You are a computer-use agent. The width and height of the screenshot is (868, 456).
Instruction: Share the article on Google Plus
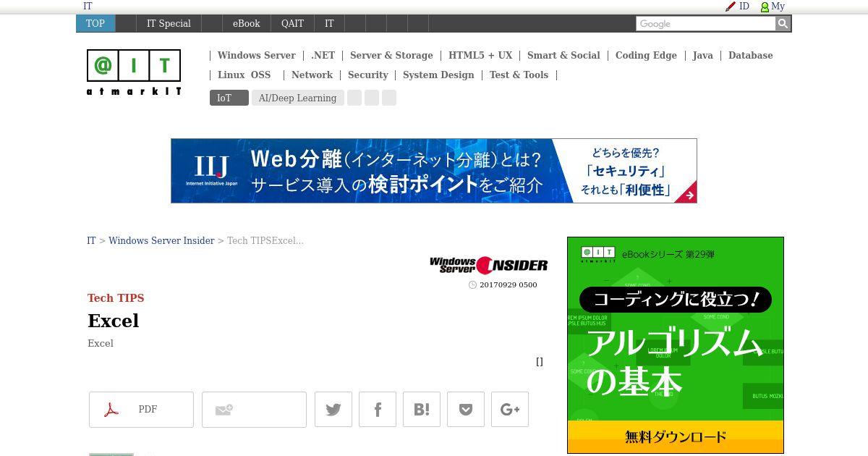pyautogui.click(x=510, y=410)
